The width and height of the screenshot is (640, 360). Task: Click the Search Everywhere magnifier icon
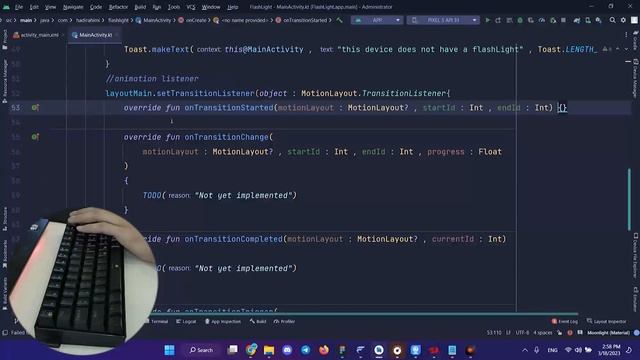[x=612, y=20]
